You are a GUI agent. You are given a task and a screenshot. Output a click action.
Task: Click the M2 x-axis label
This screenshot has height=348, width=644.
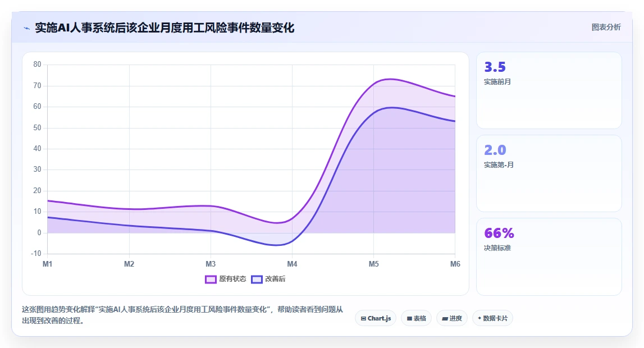click(x=129, y=264)
